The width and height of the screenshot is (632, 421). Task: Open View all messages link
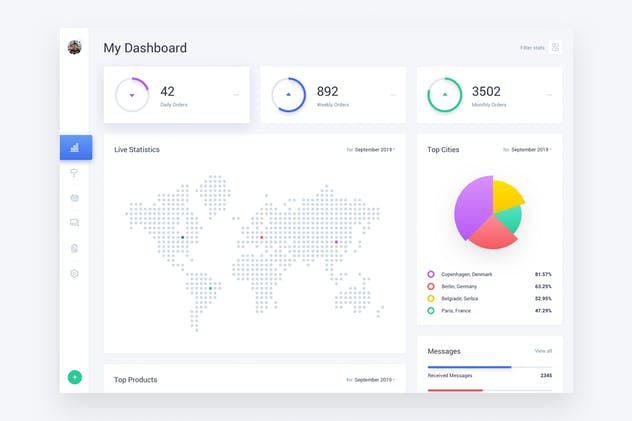pyautogui.click(x=543, y=351)
